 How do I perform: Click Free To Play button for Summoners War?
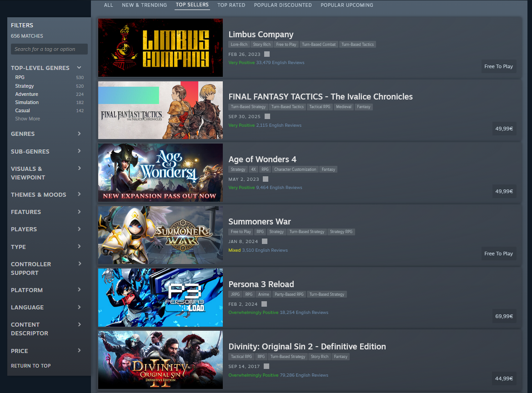[x=498, y=254]
